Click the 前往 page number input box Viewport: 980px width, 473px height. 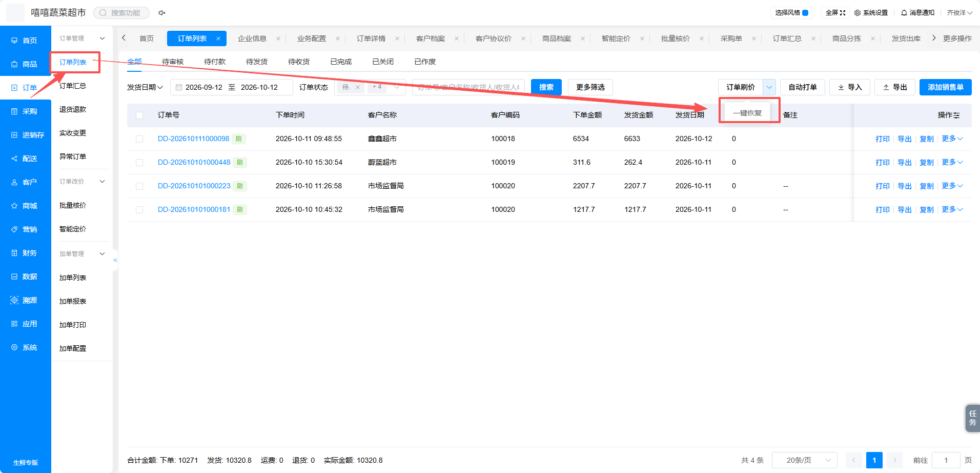pos(946,460)
